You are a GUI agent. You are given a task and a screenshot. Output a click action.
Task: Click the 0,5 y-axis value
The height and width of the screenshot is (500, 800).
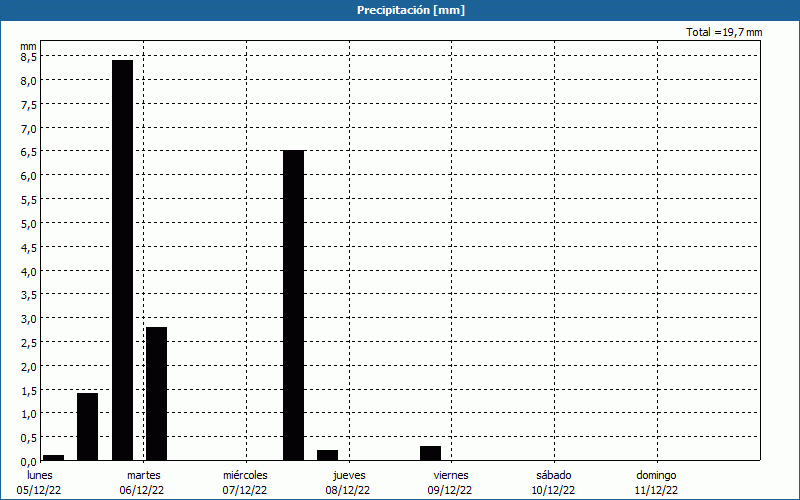29,438
